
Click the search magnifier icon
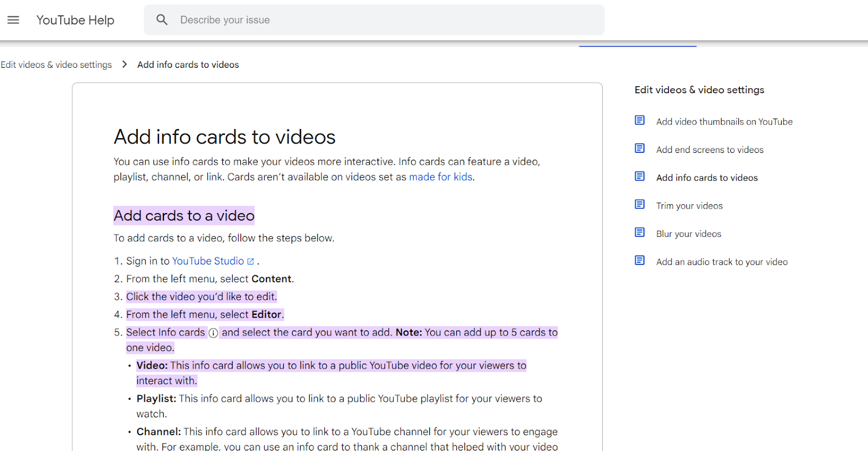[x=162, y=20]
